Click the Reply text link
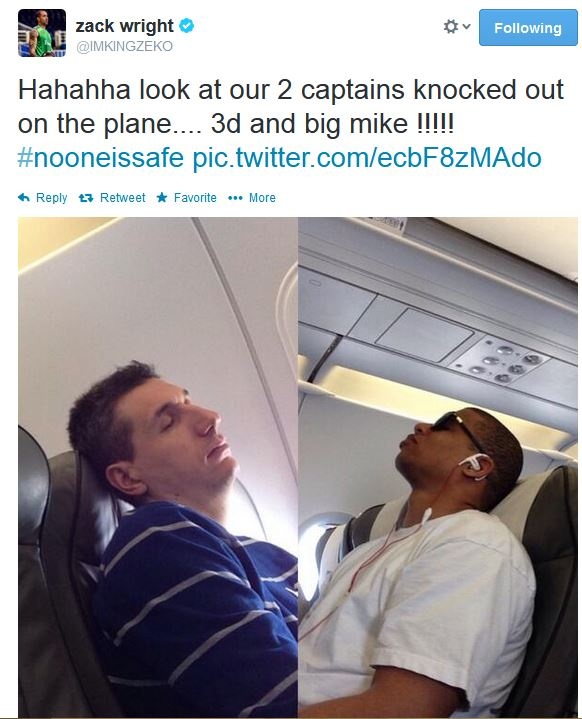 [51, 198]
